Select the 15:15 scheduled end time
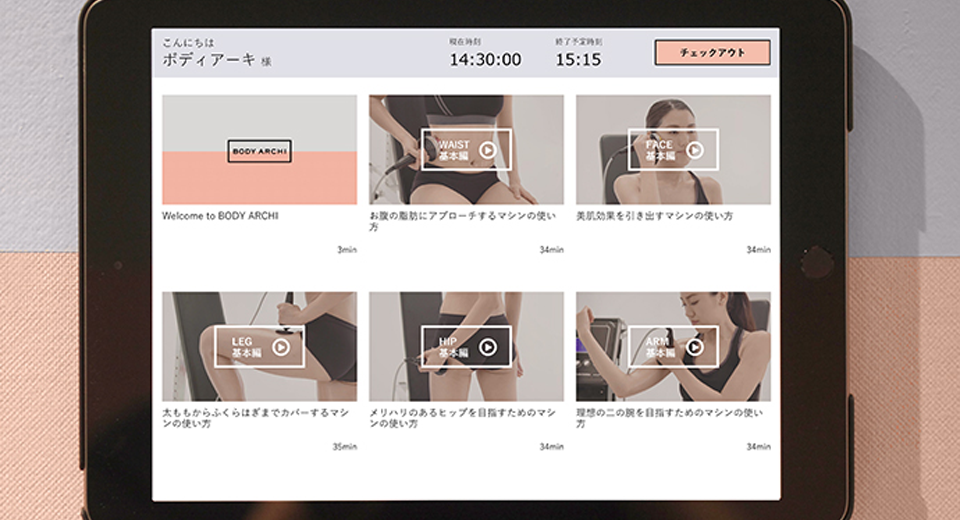960x520 pixels. [x=578, y=59]
